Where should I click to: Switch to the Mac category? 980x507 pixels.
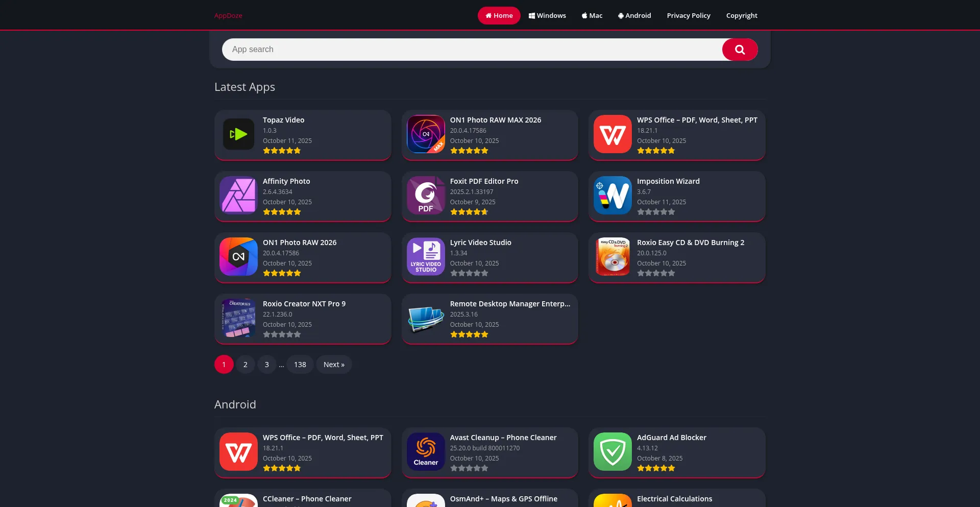coord(592,16)
